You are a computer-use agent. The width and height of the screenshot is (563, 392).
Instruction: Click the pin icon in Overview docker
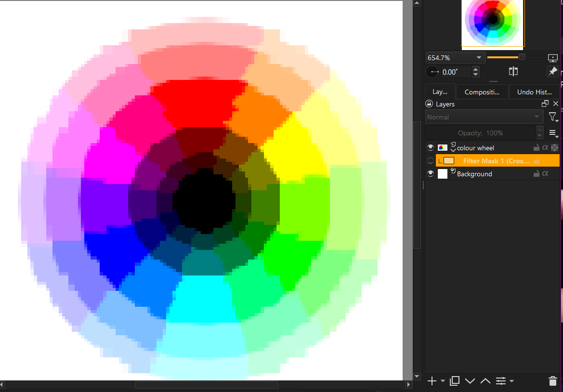click(552, 72)
